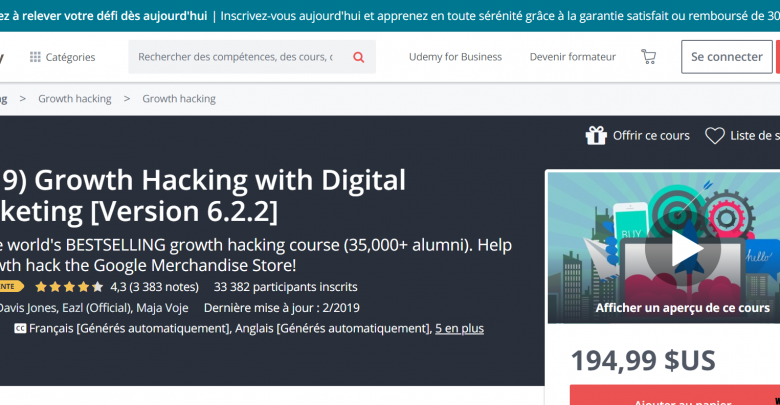The image size is (780, 405).
Task: Click the course subtitle mentioning Google Merchandise Store
Action: point(256,255)
